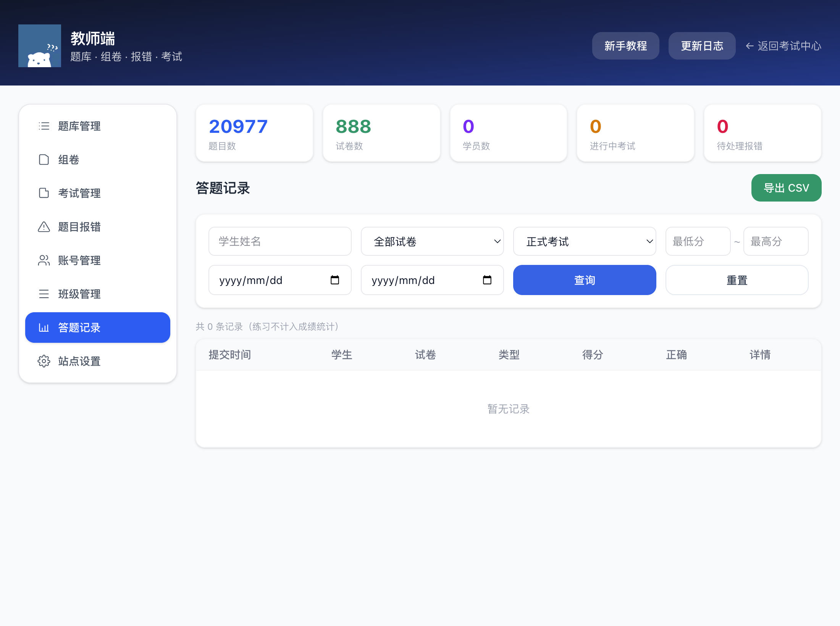Select 班级管理 from the sidebar
This screenshot has height=626, width=840.
(x=98, y=294)
